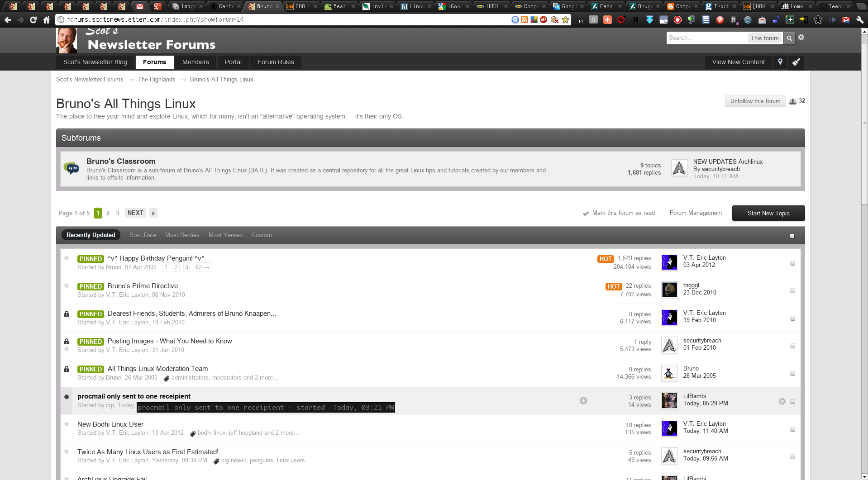Open Scot's Newsletter Blog tab
This screenshot has width=868, height=480.
95,62
